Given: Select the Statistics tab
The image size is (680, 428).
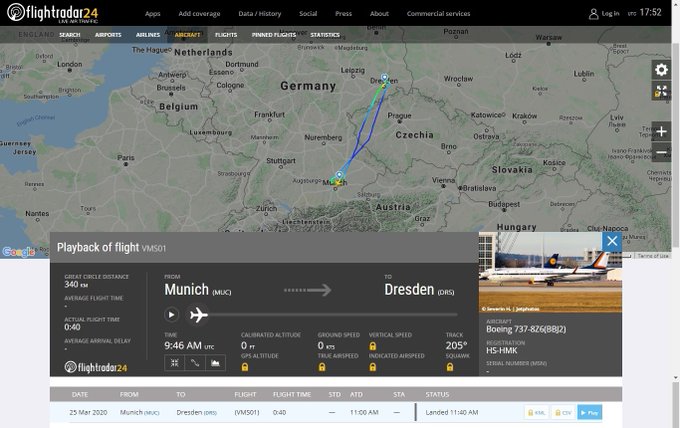Looking at the screenshot, I should pyautogui.click(x=325, y=35).
